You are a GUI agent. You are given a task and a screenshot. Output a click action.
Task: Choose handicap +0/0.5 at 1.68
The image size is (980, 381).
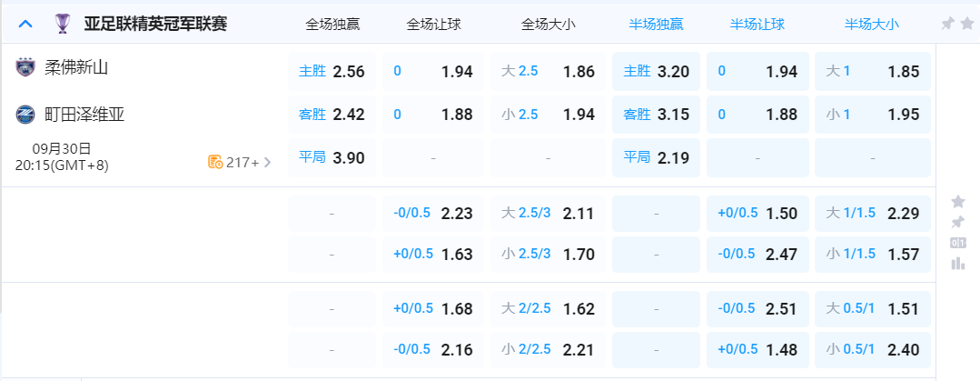433,309
